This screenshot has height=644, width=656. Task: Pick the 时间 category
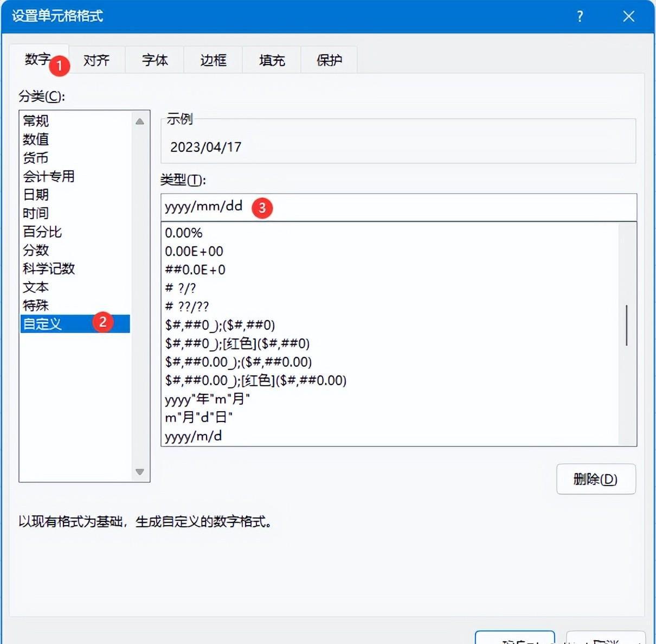75,213
